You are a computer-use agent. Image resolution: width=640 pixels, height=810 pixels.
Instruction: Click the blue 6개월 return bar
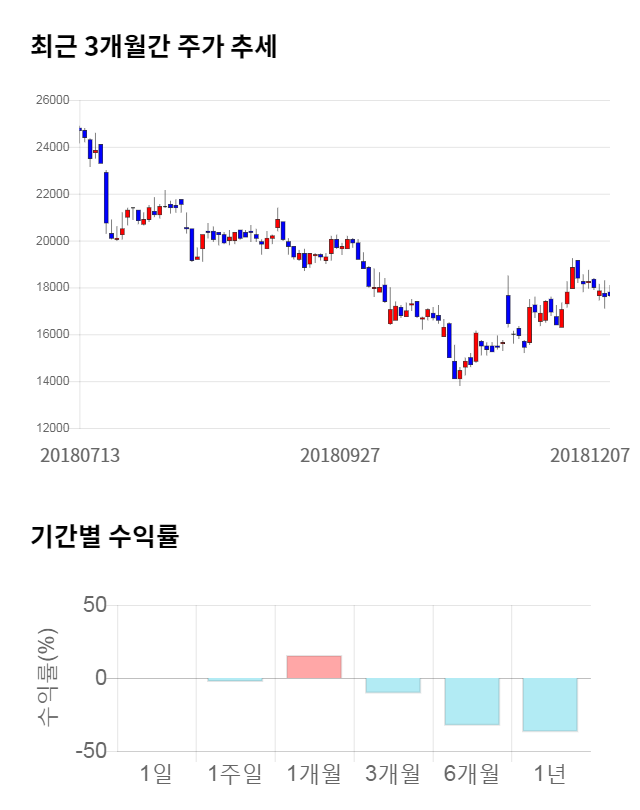pos(471,701)
